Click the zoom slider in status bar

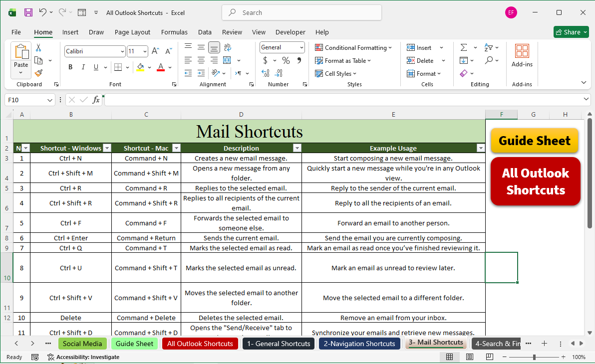click(x=534, y=357)
